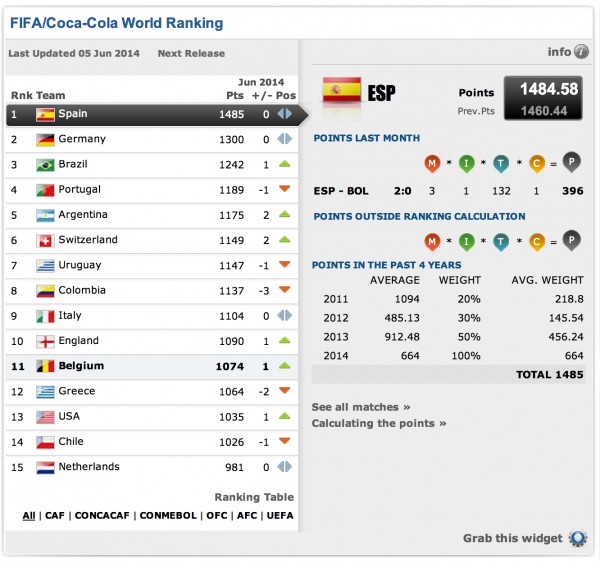Click Colombia's flag icon
Viewport: 600px width, 562px height.
click(45, 291)
